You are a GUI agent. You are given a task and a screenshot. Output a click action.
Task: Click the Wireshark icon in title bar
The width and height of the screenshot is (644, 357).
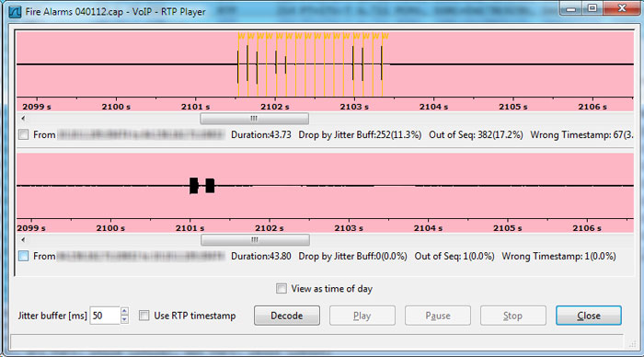pyautogui.click(x=15, y=12)
